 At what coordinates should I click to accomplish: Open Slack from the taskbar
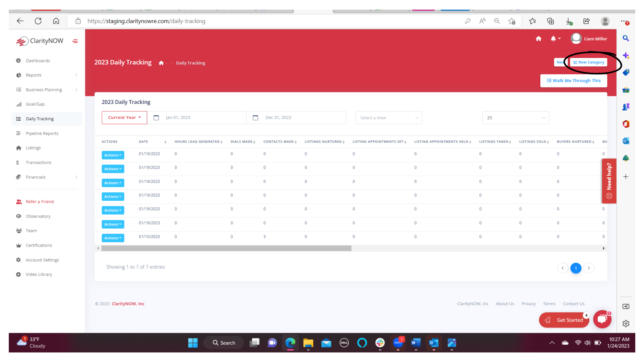tap(380, 343)
